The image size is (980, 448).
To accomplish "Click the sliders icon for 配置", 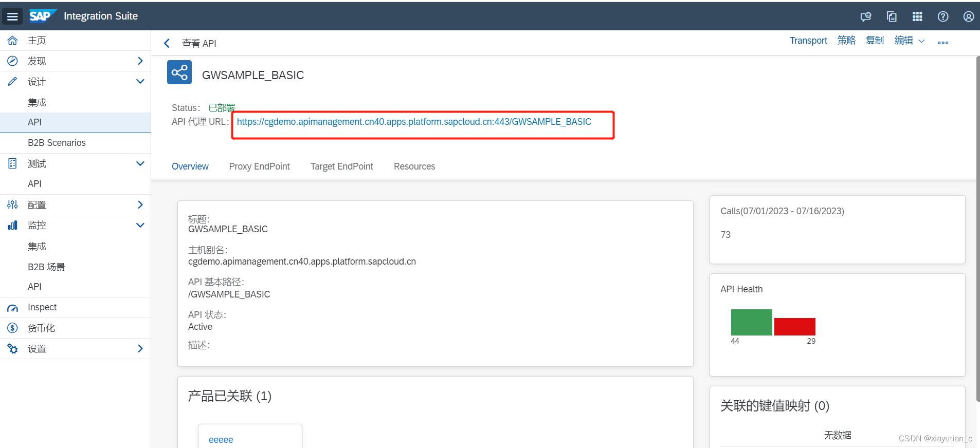I will 12,204.
